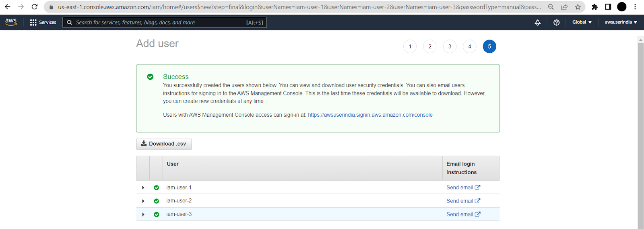The width and height of the screenshot is (644, 229).
Task: Click the AWS services search box
Action: 165,23
